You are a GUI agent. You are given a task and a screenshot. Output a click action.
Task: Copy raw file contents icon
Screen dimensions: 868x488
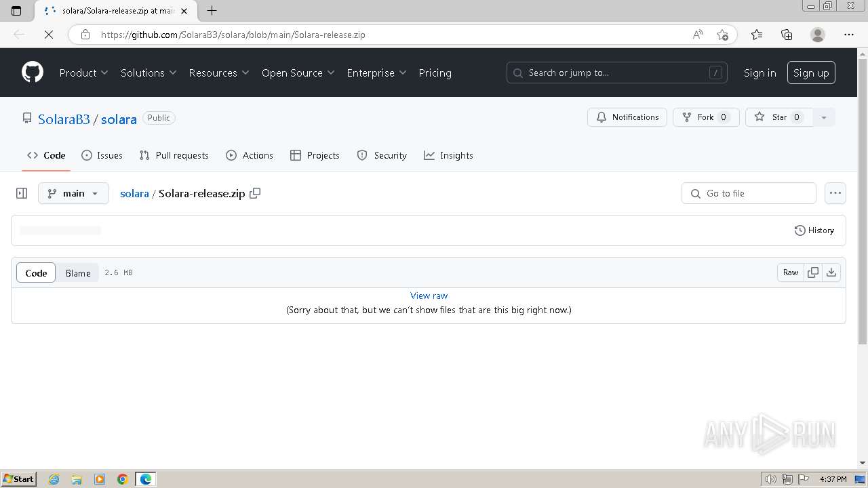813,272
